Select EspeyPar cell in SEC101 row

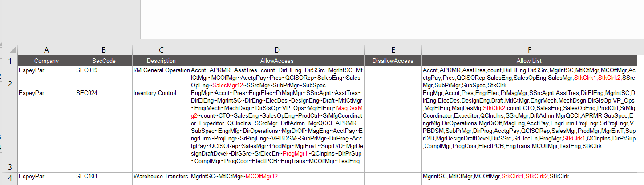[46, 177]
